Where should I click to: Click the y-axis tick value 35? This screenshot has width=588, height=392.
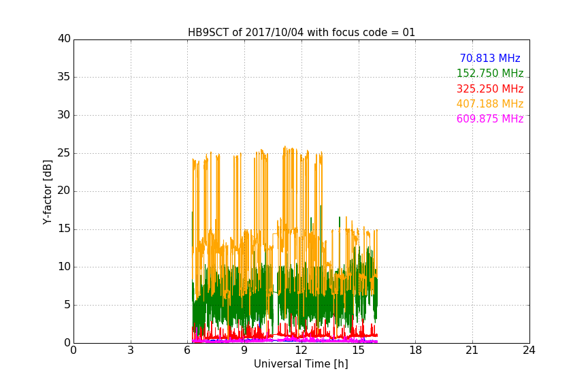tap(64, 77)
